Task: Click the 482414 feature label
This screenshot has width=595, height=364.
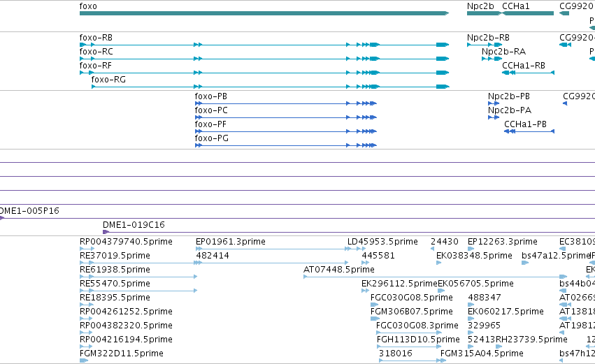Action: click(x=213, y=256)
